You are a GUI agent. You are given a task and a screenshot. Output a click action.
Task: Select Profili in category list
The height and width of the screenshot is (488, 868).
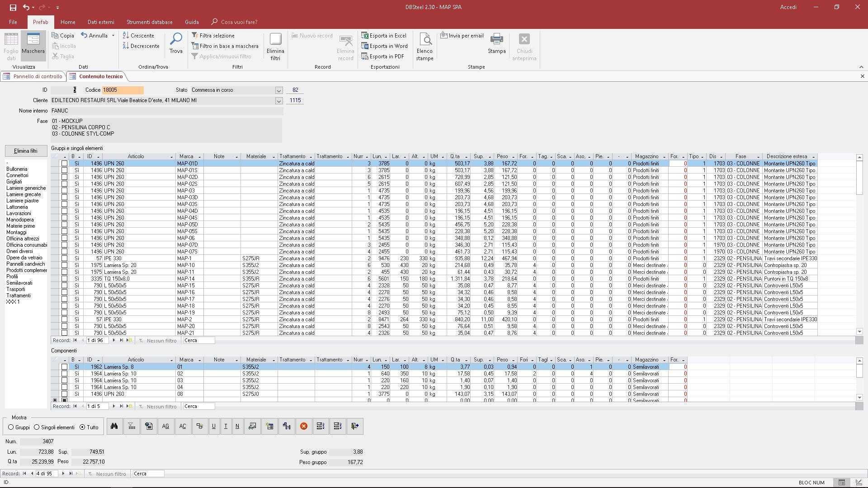(12, 277)
